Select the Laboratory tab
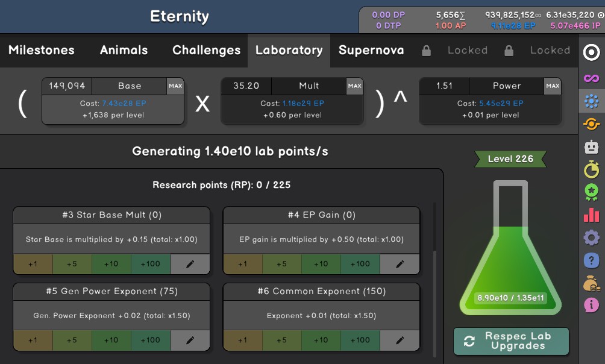The image size is (605, 364). [289, 50]
